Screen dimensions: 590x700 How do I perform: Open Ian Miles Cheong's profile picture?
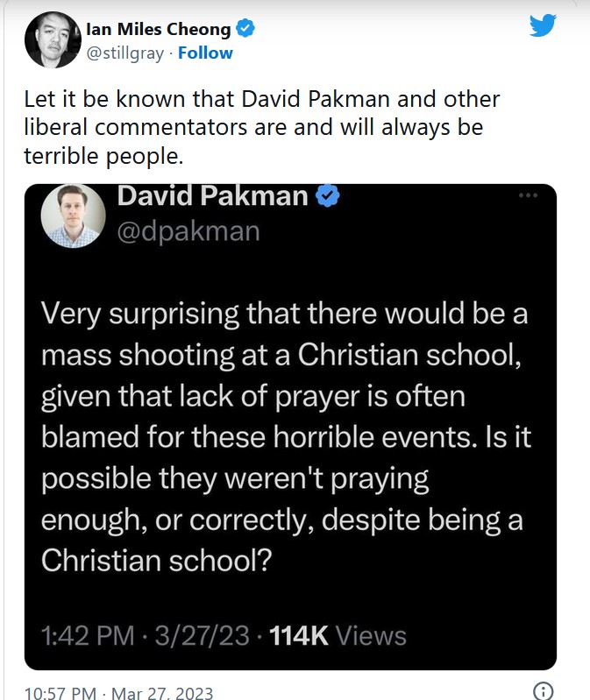(53, 40)
